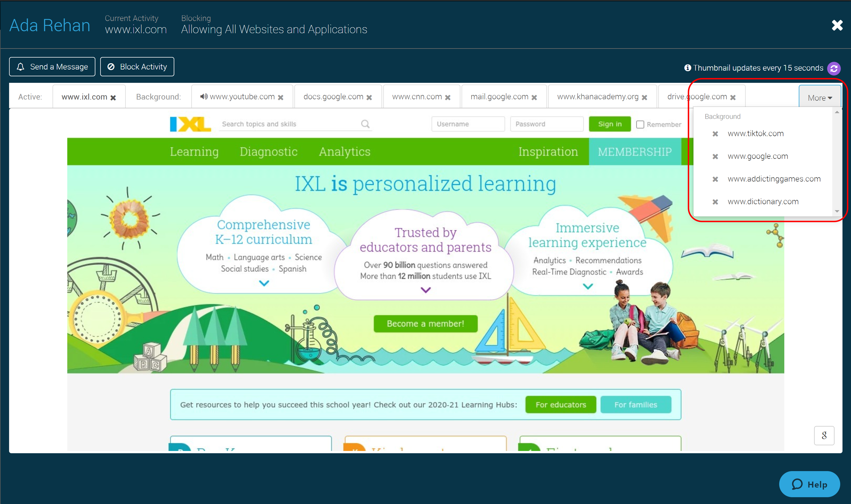Open www.addictinggames.com in the More list

774,179
